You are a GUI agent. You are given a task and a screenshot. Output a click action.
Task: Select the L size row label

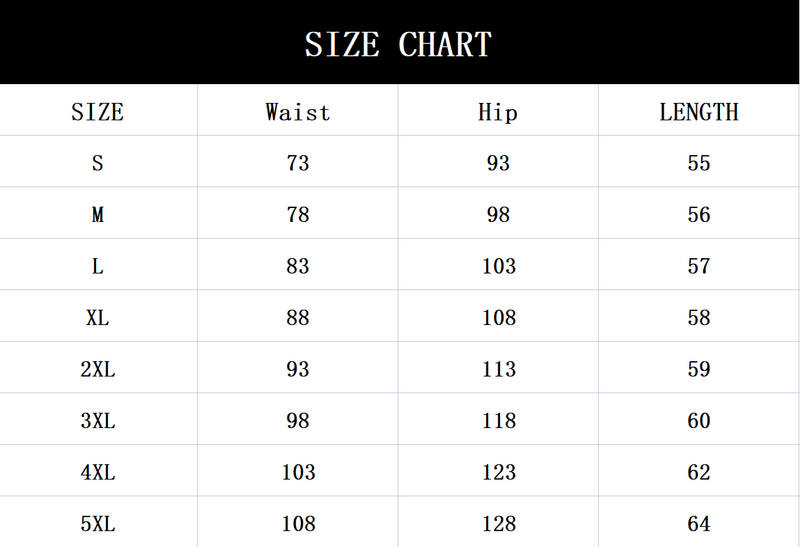(97, 266)
